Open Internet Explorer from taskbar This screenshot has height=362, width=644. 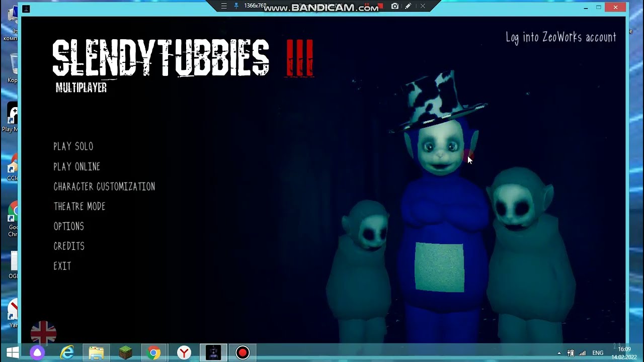tap(67, 352)
